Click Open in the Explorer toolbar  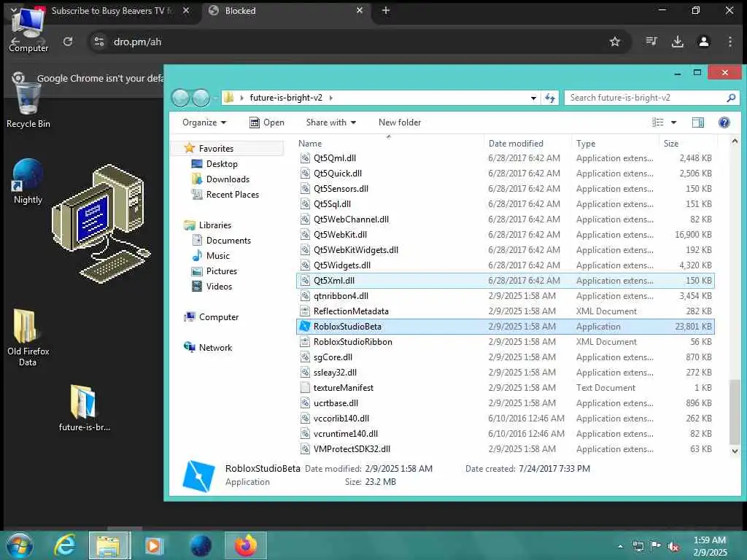point(267,122)
